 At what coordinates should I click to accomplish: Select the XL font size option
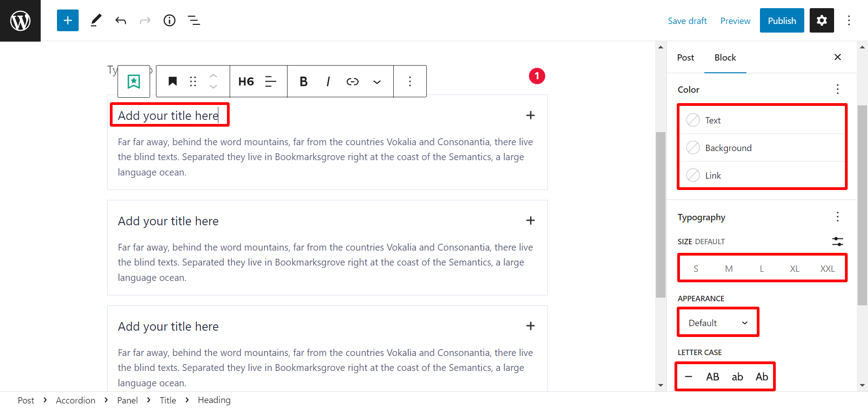pyautogui.click(x=794, y=269)
